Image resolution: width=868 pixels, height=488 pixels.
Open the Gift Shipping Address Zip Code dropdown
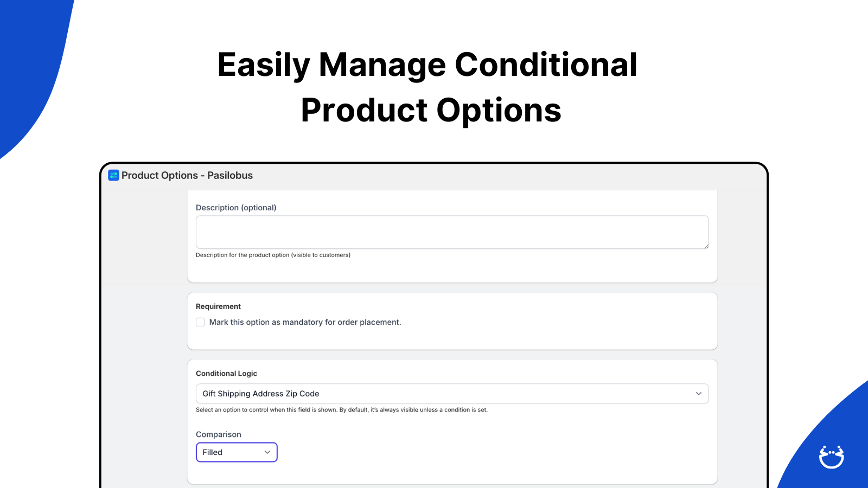pos(452,394)
